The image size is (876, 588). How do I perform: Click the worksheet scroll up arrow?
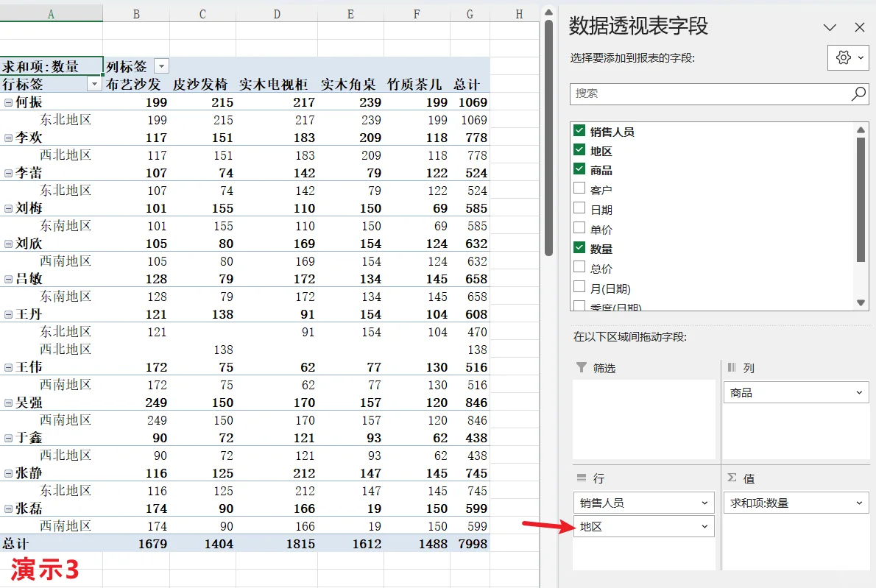click(x=548, y=12)
